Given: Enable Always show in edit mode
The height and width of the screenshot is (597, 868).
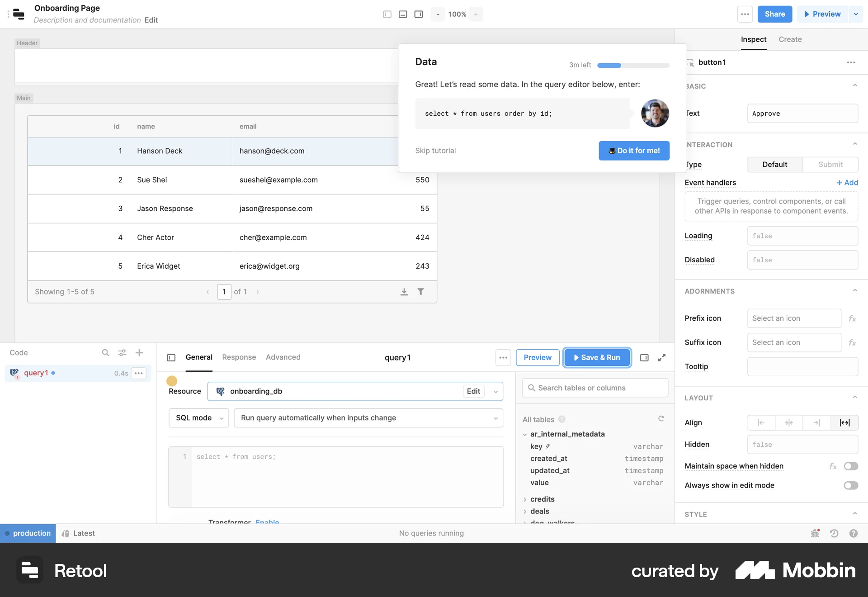Looking at the screenshot, I should click(851, 485).
